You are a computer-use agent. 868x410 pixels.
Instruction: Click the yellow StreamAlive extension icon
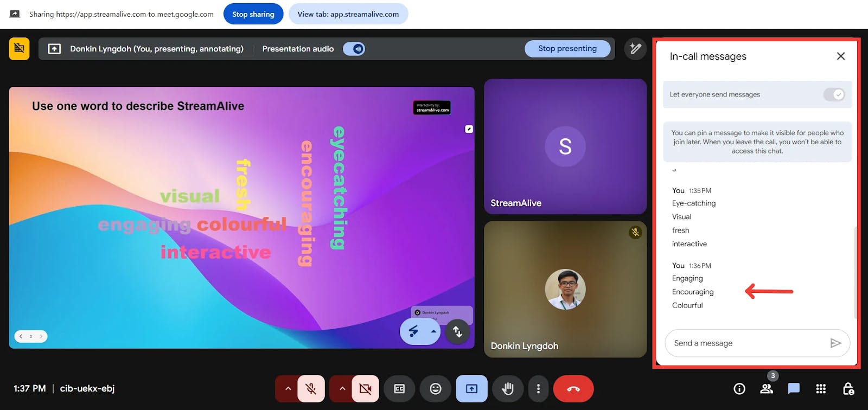19,49
